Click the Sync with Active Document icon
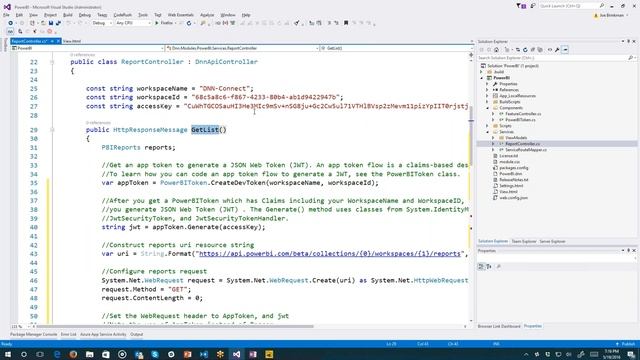The width and height of the screenshot is (640, 360). [x=518, y=50]
